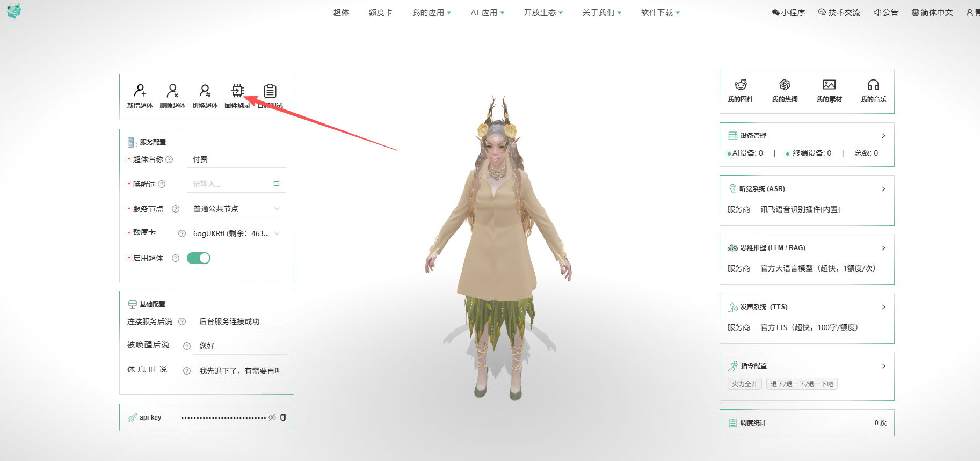Open the 我的固件 icon
The height and width of the screenshot is (461, 980).
[741, 85]
